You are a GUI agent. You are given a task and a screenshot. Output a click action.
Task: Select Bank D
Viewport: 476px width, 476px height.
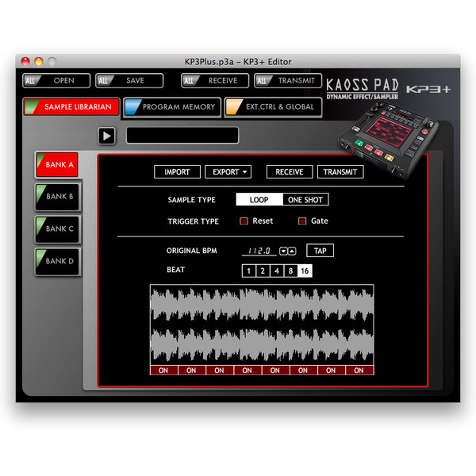tap(58, 261)
